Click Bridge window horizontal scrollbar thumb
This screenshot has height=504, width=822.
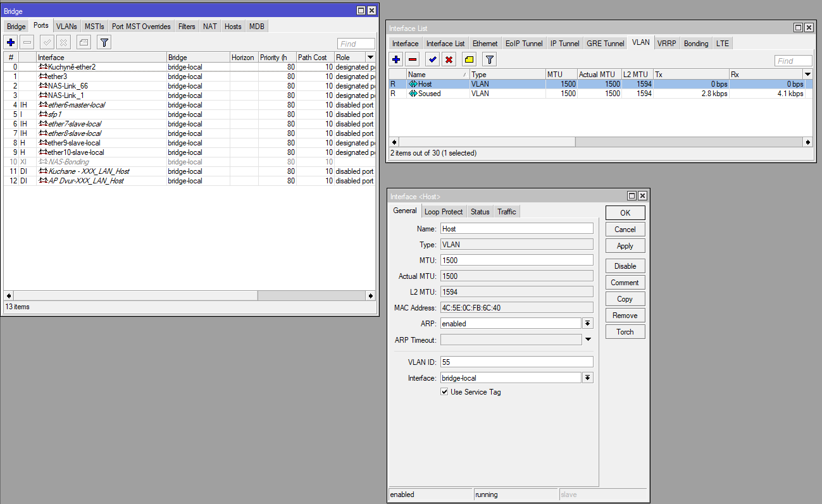point(135,295)
